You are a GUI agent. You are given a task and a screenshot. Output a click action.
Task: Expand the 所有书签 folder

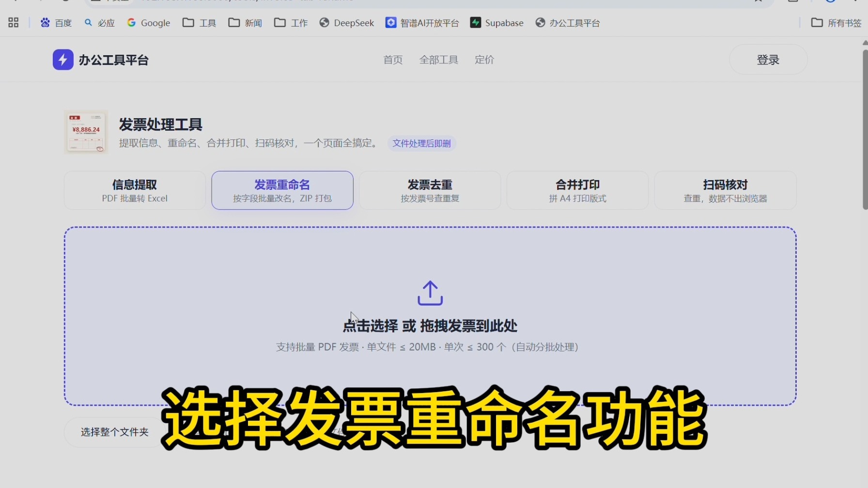click(x=837, y=23)
